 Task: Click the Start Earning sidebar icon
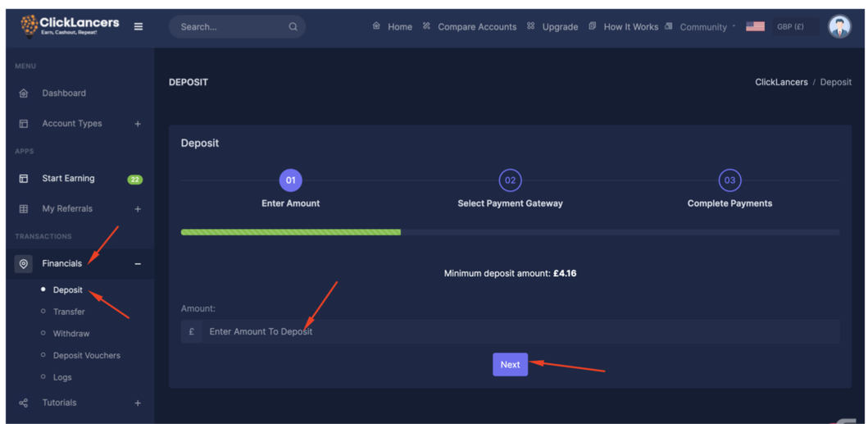(24, 179)
